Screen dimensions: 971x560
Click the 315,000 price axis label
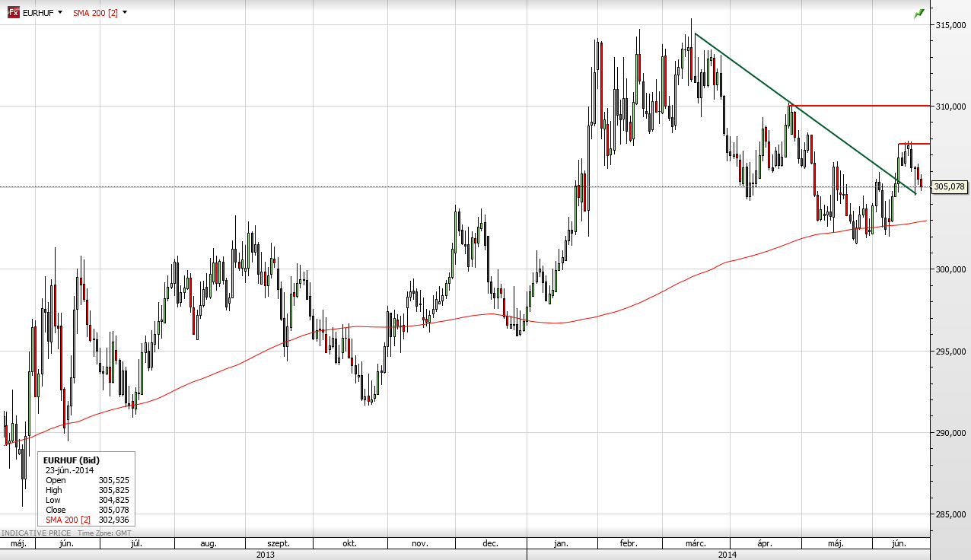(949, 24)
